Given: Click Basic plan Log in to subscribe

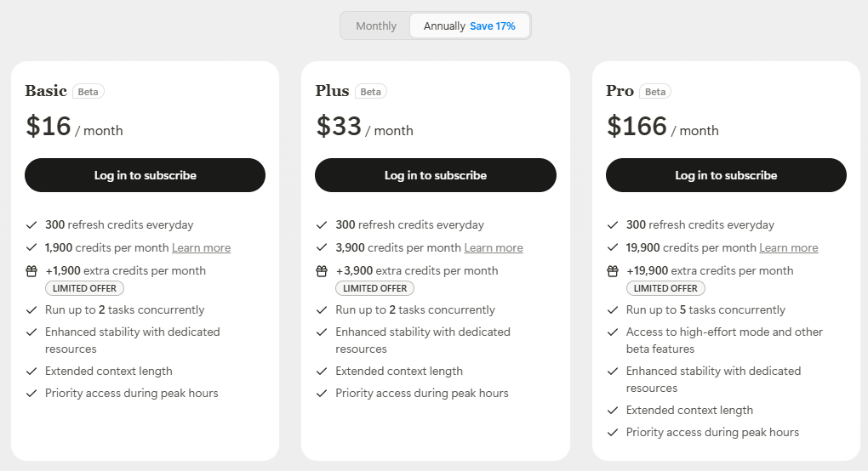Looking at the screenshot, I should point(145,175).
